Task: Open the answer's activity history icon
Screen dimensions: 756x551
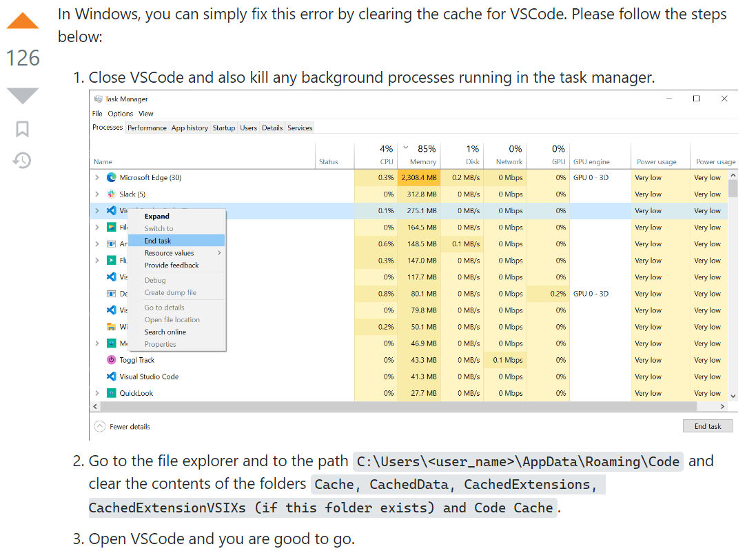Action: [x=23, y=161]
